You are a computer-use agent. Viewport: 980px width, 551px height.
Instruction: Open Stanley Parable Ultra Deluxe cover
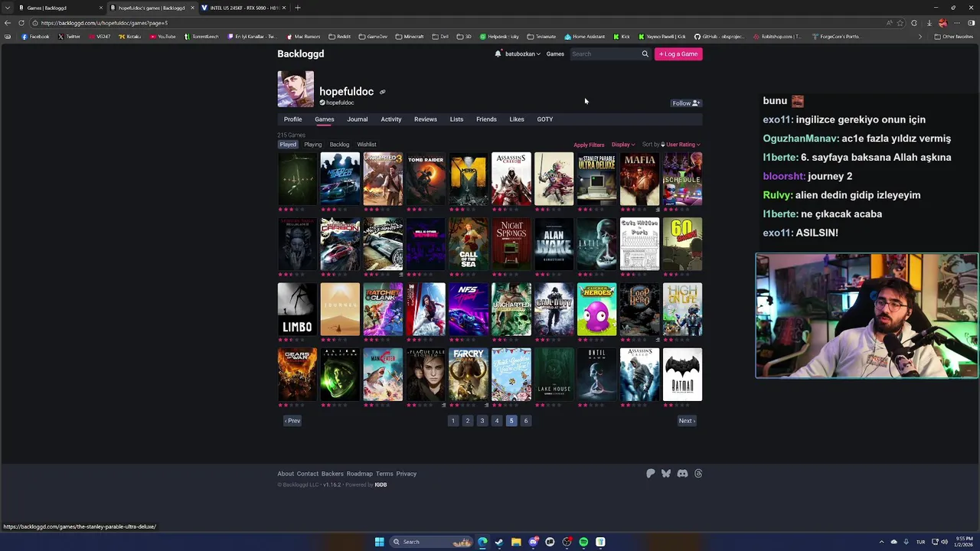click(596, 179)
